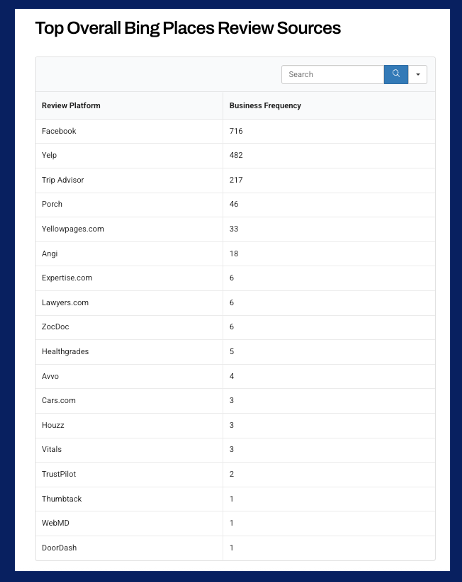The width and height of the screenshot is (462, 582).
Task: Click the blue magnifier search icon
Action: (x=396, y=74)
